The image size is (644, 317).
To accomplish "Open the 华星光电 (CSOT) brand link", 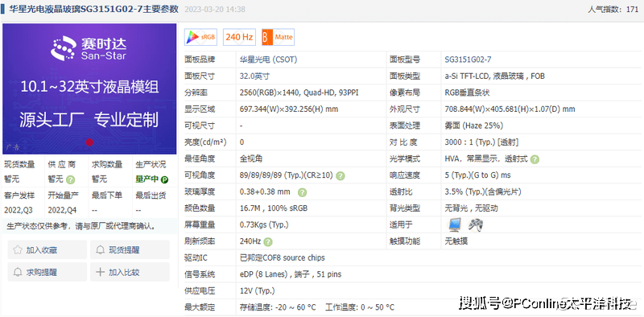I will pos(268,60).
